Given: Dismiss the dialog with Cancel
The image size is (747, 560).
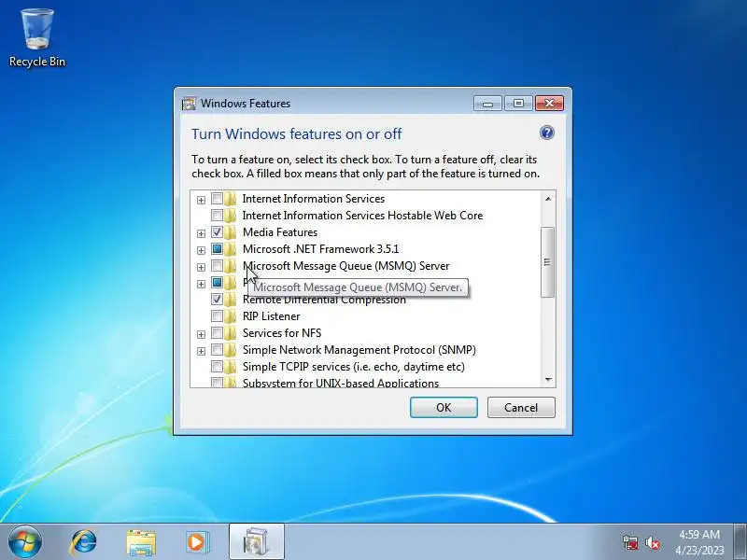Looking at the screenshot, I should tap(521, 408).
